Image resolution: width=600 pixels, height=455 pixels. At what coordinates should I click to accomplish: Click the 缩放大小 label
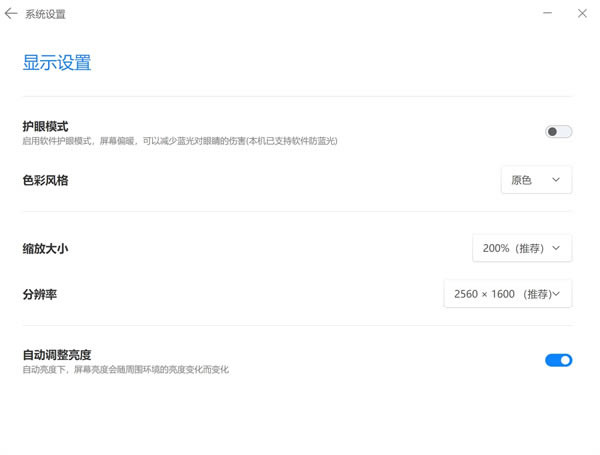(45, 249)
